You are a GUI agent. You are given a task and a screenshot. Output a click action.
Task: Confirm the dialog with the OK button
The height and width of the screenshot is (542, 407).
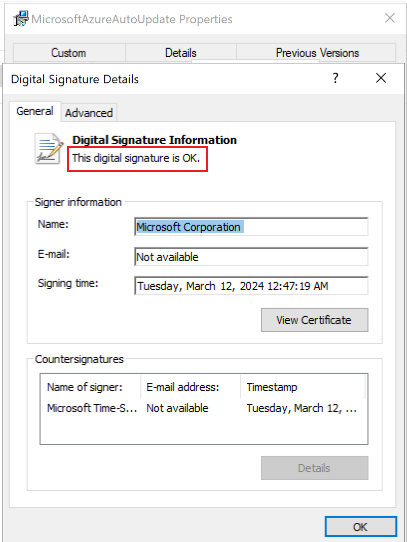(360, 527)
